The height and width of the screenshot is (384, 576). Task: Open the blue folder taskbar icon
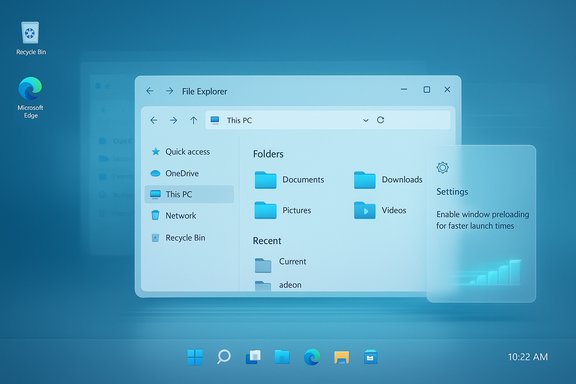click(x=282, y=356)
